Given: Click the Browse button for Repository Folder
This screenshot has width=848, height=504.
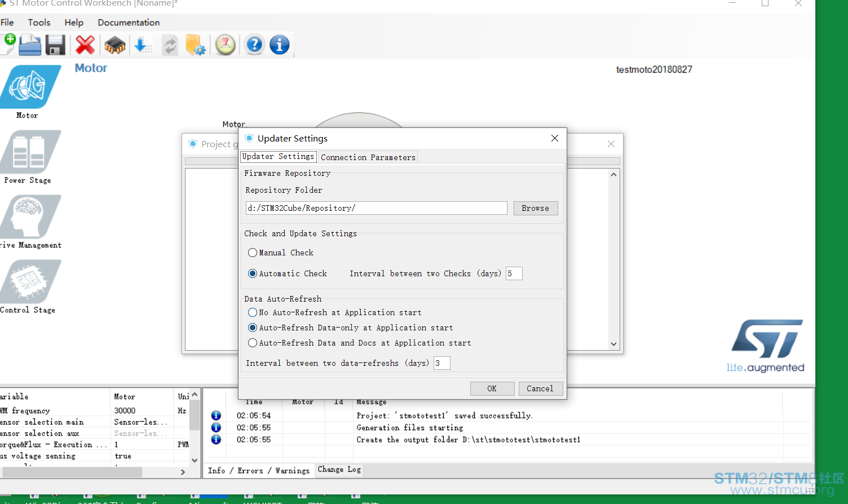Looking at the screenshot, I should (x=536, y=208).
